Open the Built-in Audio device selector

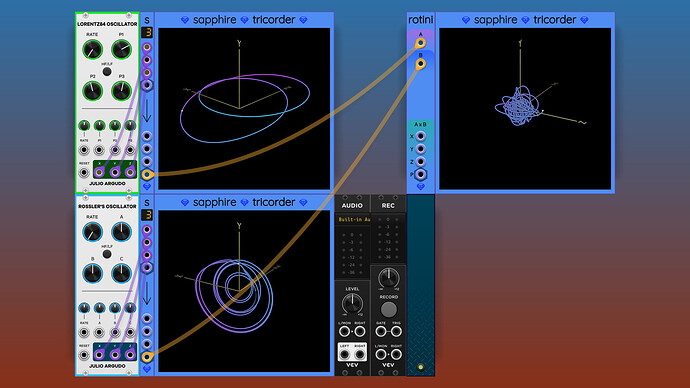pyautogui.click(x=352, y=219)
